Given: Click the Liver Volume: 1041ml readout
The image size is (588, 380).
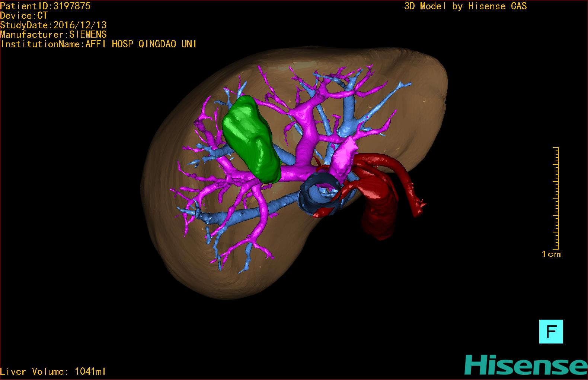Looking at the screenshot, I should pyautogui.click(x=53, y=371).
